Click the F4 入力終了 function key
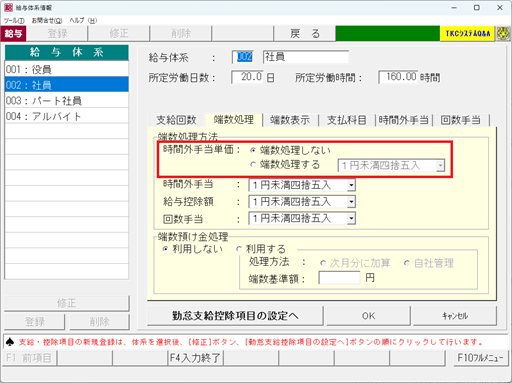 195,358
